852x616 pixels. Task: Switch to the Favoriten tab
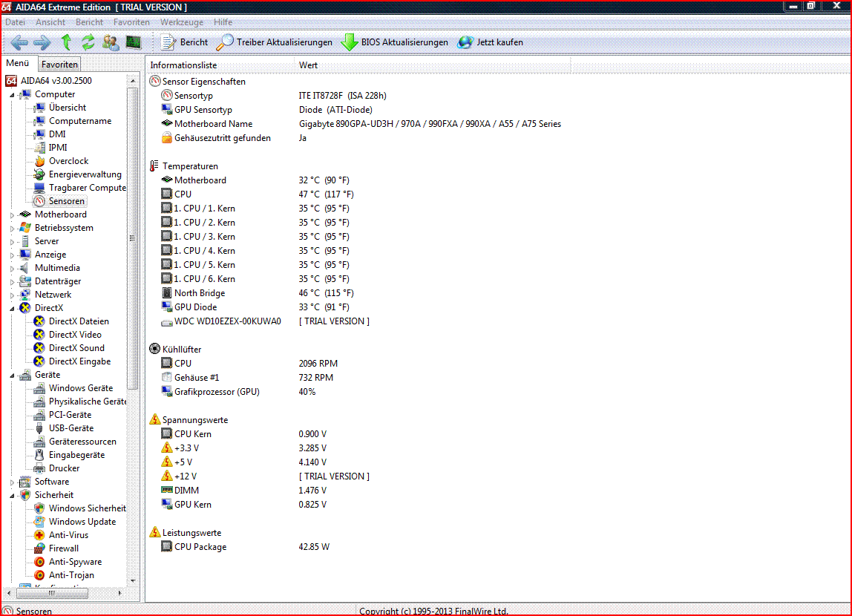(x=59, y=64)
